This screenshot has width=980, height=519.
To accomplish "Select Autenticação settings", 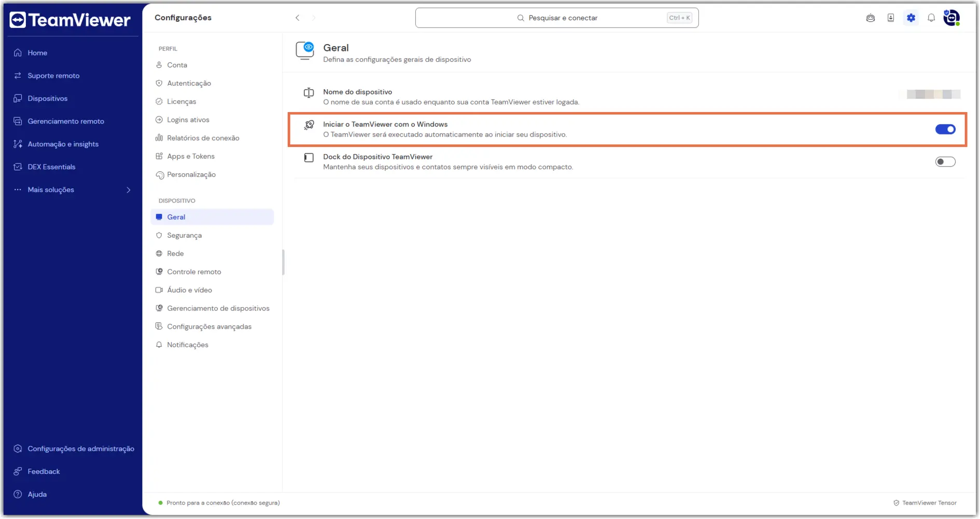I will pos(189,84).
